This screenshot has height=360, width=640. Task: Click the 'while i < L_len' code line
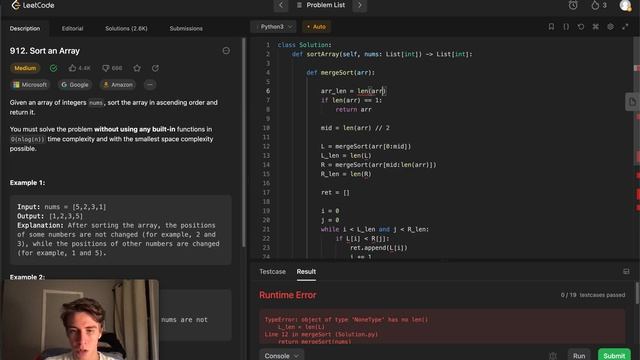375,229
